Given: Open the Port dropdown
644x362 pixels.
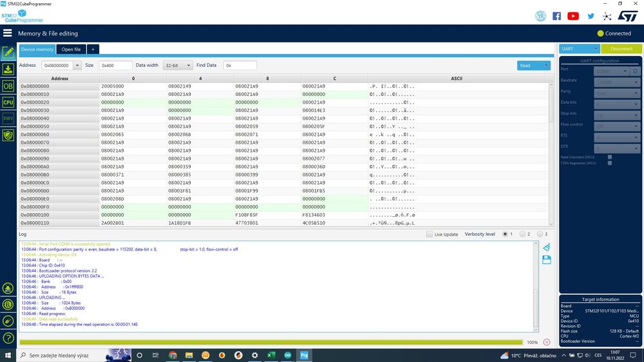Looking at the screenshot, I should tap(611, 71).
